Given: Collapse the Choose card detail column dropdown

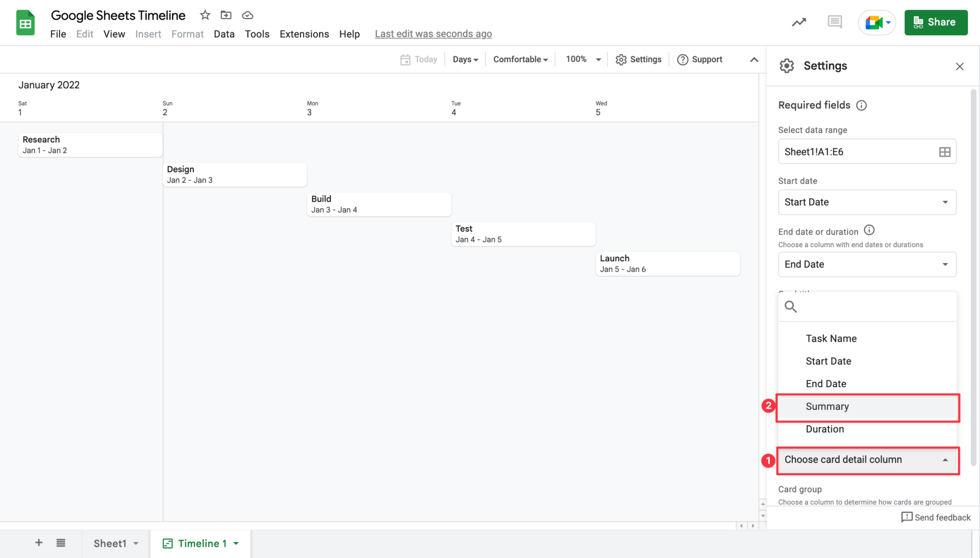Looking at the screenshot, I should (x=867, y=460).
